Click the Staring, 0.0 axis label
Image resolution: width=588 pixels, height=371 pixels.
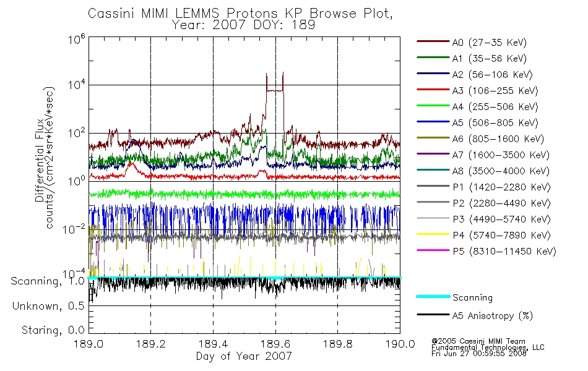[x=53, y=330]
